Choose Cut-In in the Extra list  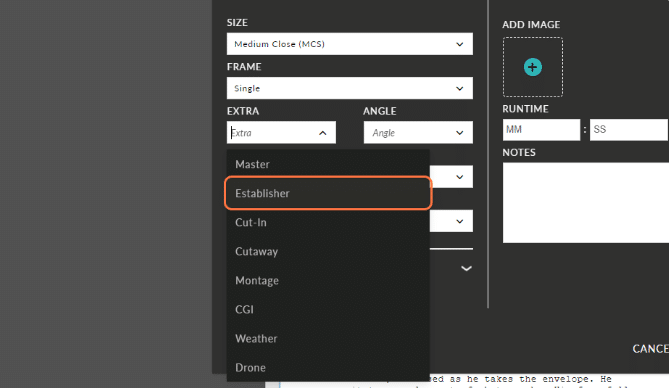[x=328, y=222]
